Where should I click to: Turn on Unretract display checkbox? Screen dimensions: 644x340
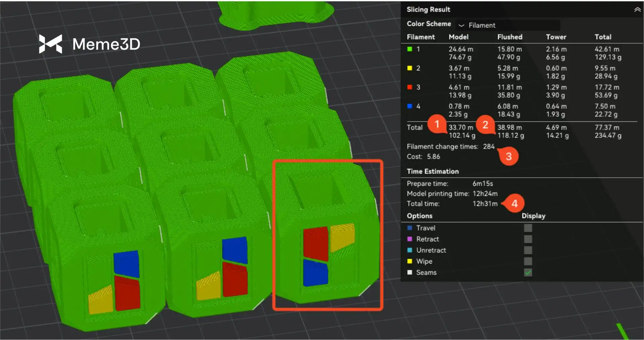click(528, 250)
